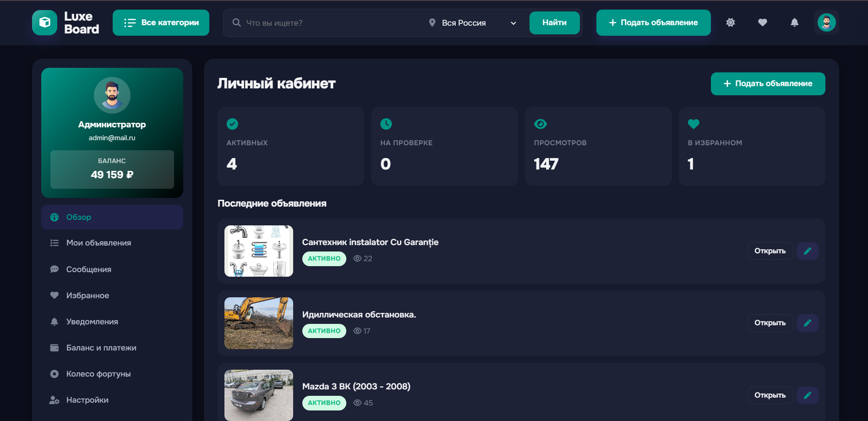Click Открыть for Сантехник instalator listing
Screen dimensions: 868x421
point(770,251)
